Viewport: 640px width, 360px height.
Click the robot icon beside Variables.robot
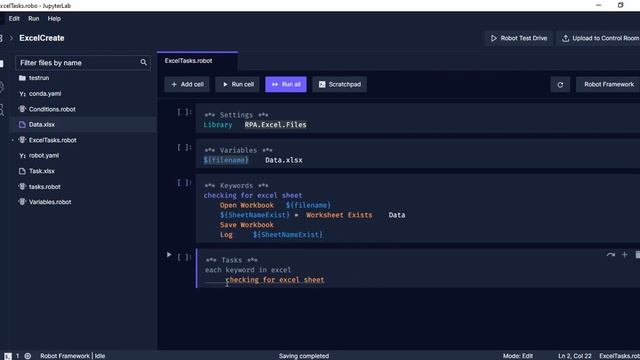pos(22,202)
